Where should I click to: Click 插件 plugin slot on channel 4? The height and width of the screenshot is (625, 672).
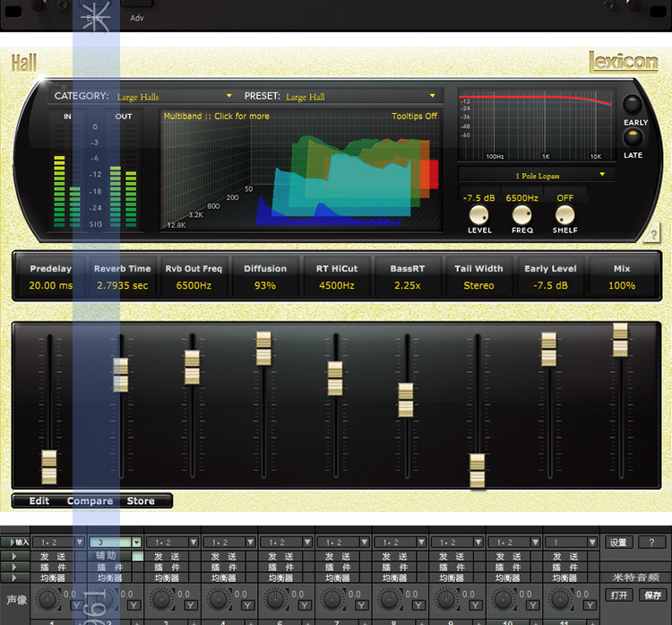(x=224, y=567)
